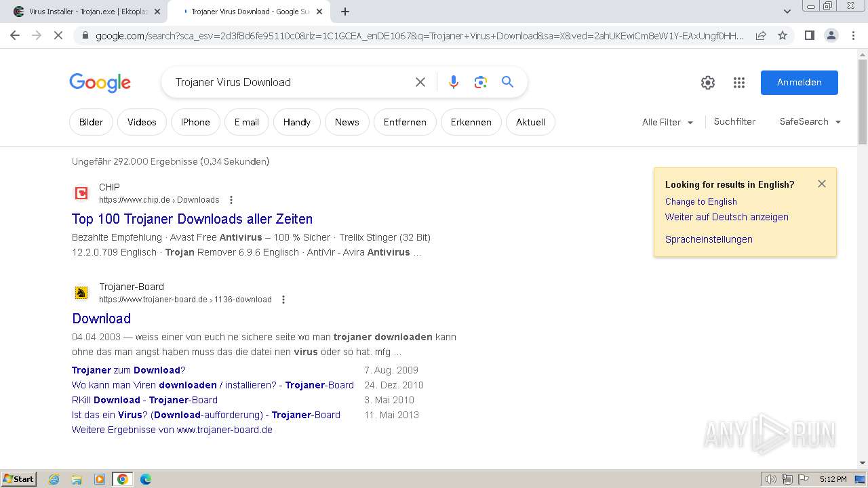Click the taskbar clock 5:12 PM
This screenshot has width=868, height=488.
pos(833,479)
